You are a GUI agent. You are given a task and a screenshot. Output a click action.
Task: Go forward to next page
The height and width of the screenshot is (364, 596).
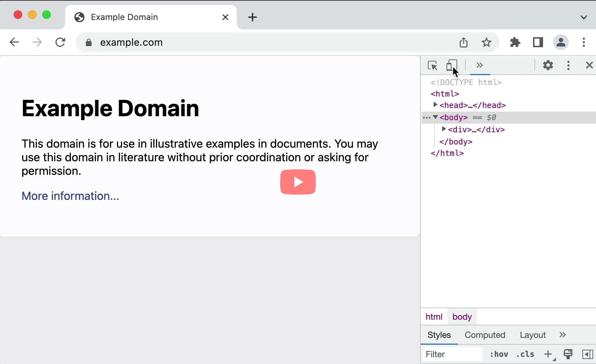click(x=37, y=42)
